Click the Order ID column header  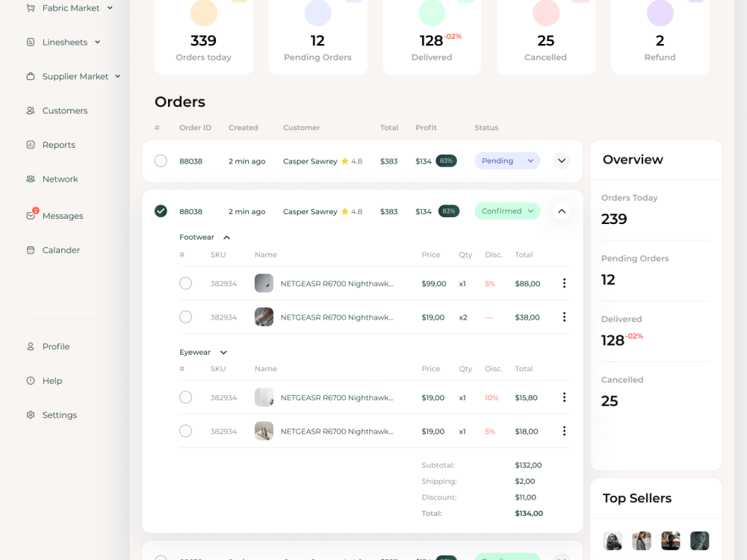[195, 128]
